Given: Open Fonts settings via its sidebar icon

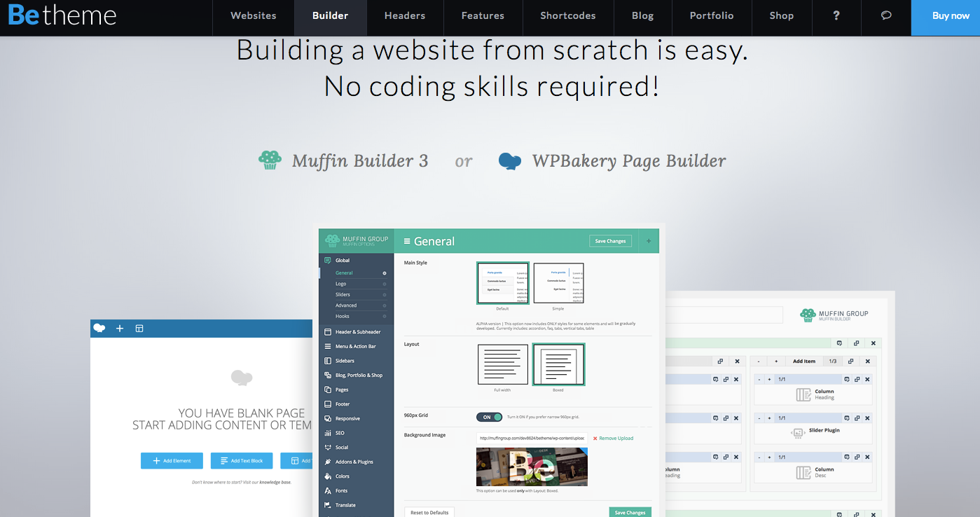Looking at the screenshot, I should [328, 490].
